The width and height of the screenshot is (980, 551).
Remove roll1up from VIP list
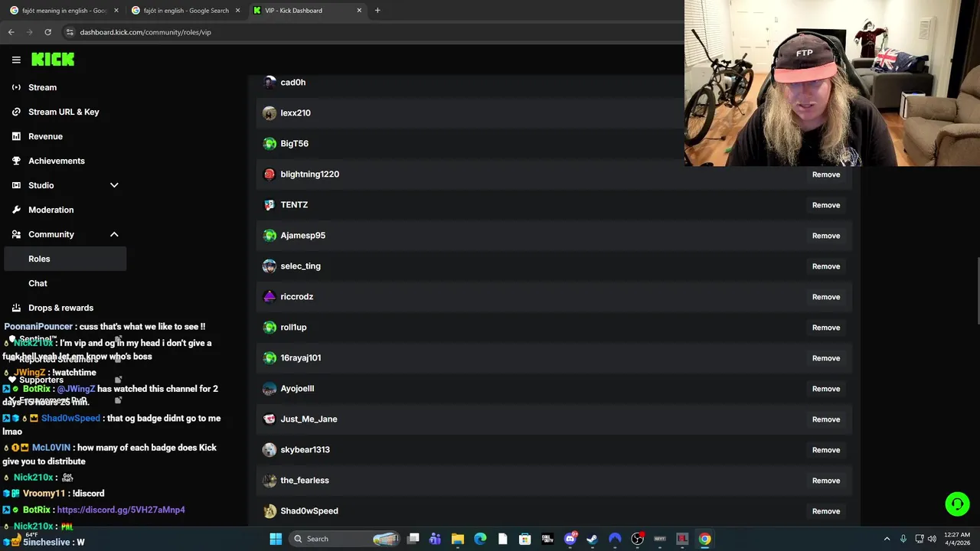[x=826, y=328]
